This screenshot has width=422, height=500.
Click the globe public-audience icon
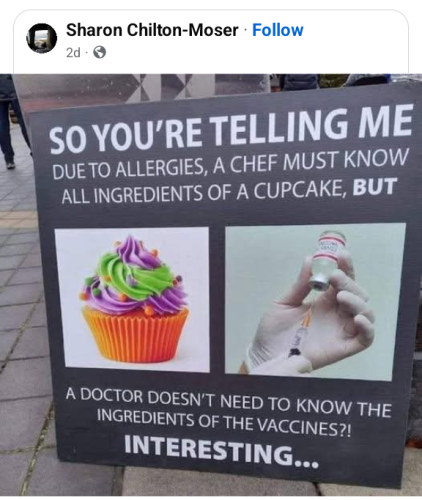click(x=99, y=52)
